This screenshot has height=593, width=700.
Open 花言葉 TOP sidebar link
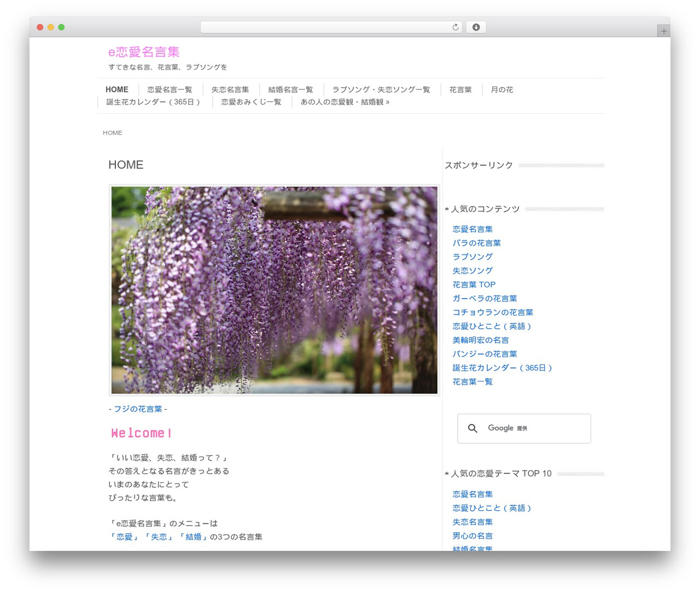coord(474,284)
